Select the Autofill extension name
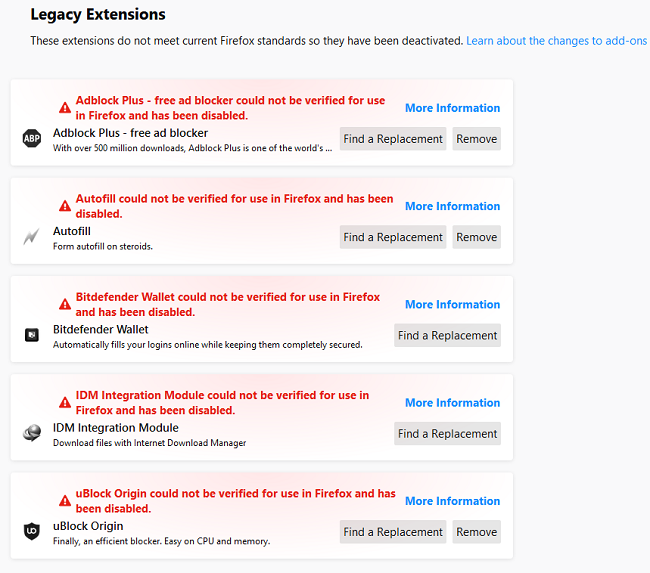650x573 pixels. tap(72, 231)
